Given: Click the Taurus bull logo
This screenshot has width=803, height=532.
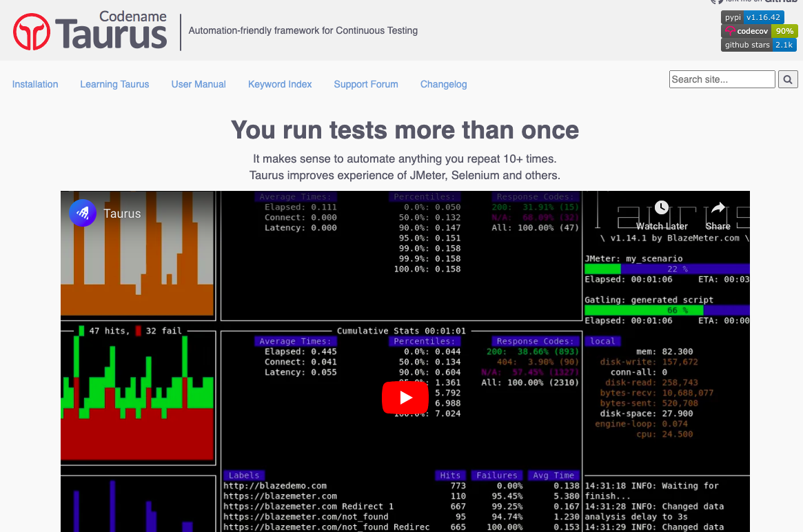Looking at the screenshot, I should click(30, 30).
